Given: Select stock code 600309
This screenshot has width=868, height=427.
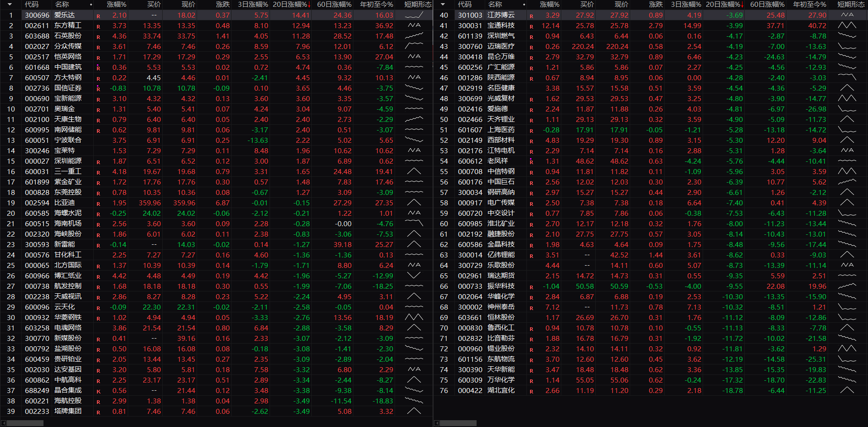Looking at the screenshot, I should (x=470, y=380).
